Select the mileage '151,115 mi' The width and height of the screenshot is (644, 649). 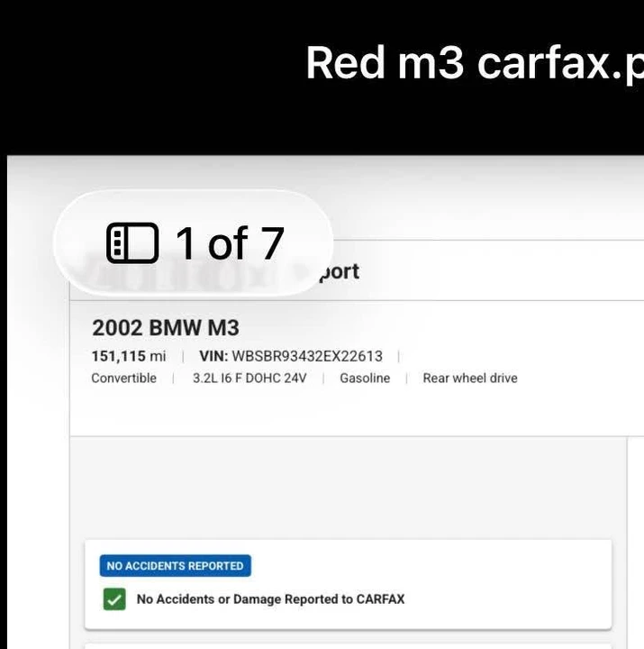[129, 356]
